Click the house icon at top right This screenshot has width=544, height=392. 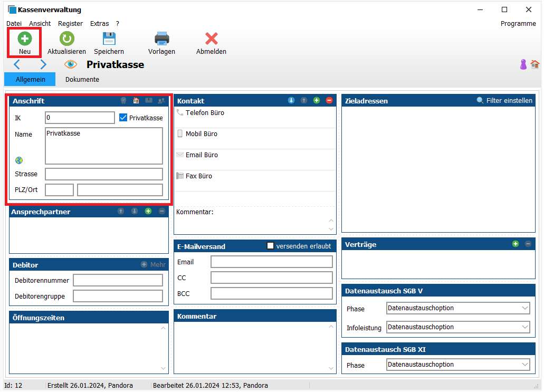click(x=535, y=64)
